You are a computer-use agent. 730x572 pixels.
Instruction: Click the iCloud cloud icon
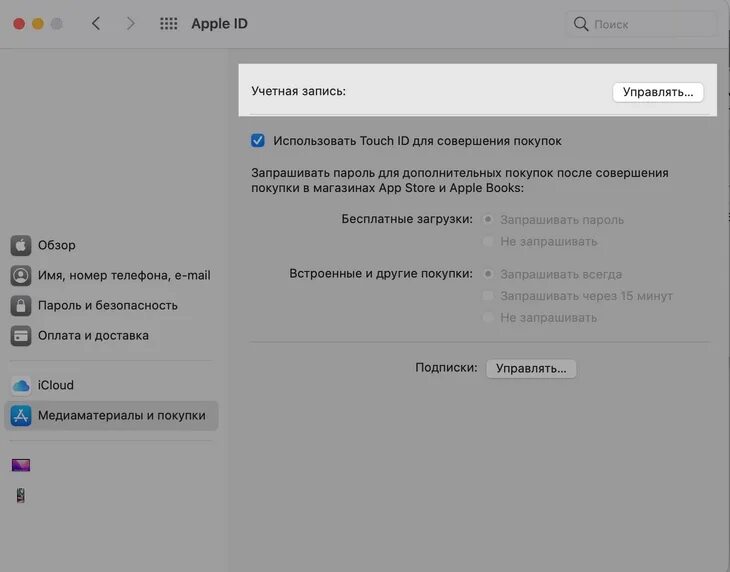[21, 385]
